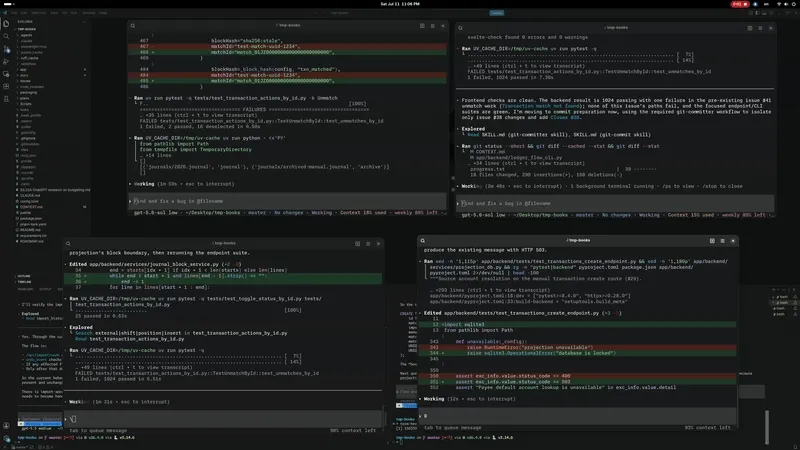800x450 pixels.
Task: Open the Search view in activity bar
Action: tap(6, 36)
